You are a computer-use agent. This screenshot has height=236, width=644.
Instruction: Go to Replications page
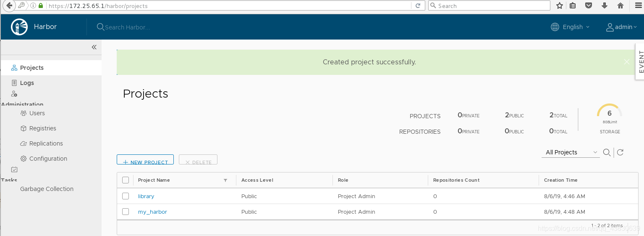pyautogui.click(x=46, y=143)
